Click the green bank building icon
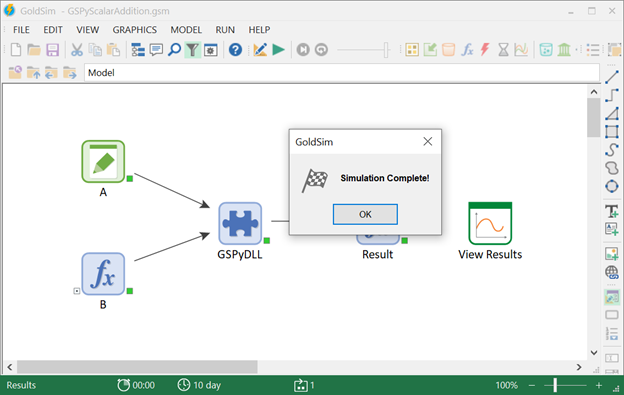The image size is (624, 395). pyautogui.click(x=564, y=50)
